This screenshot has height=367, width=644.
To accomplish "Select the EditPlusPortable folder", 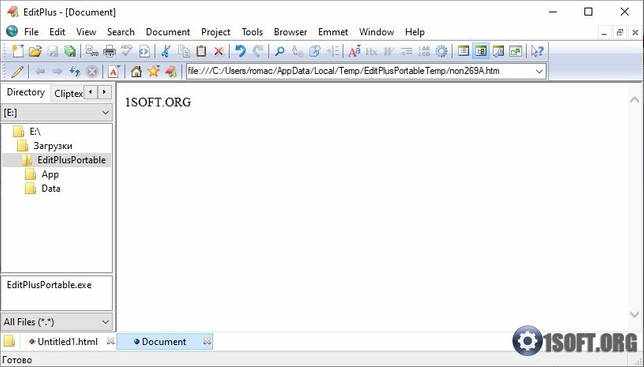I will (x=71, y=160).
